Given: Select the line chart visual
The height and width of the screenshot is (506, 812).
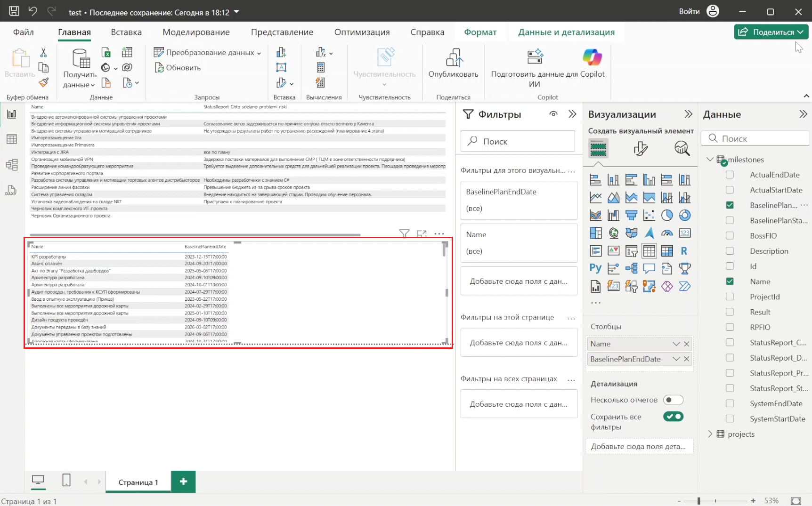Looking at the screenshot, I should click(595, 198).
